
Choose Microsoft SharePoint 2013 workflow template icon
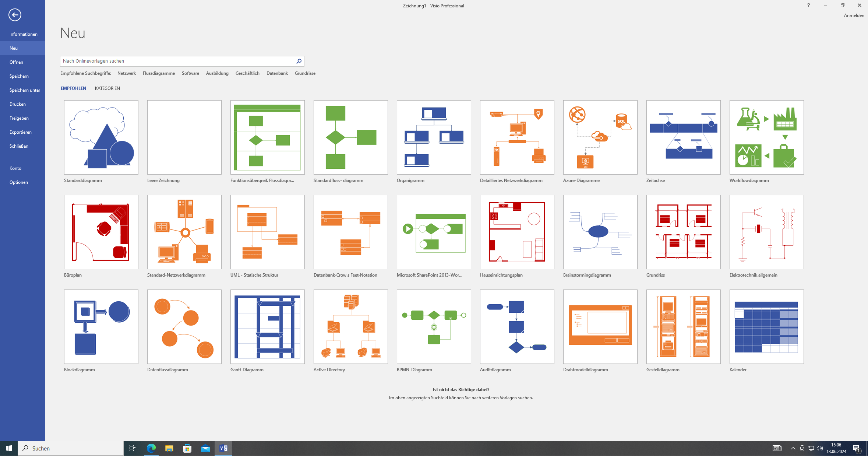click(x=434, y=232)
